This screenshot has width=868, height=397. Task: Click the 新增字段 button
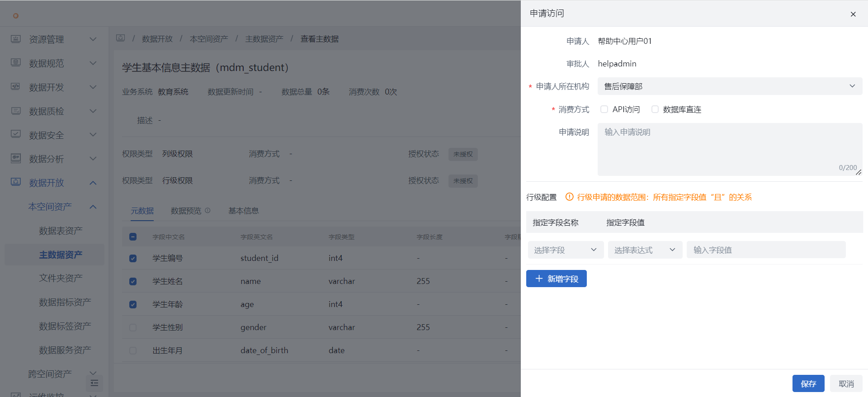pyautogui.click(x=557, y=279)
